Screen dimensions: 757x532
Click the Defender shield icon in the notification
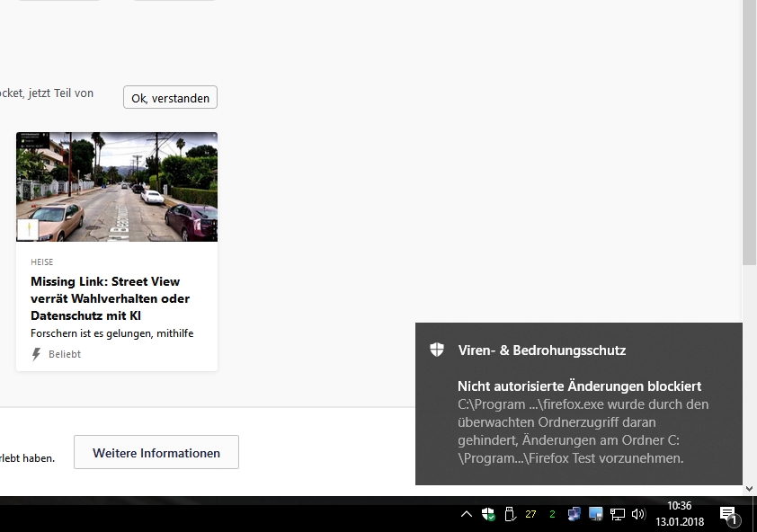tap(437, 350)
